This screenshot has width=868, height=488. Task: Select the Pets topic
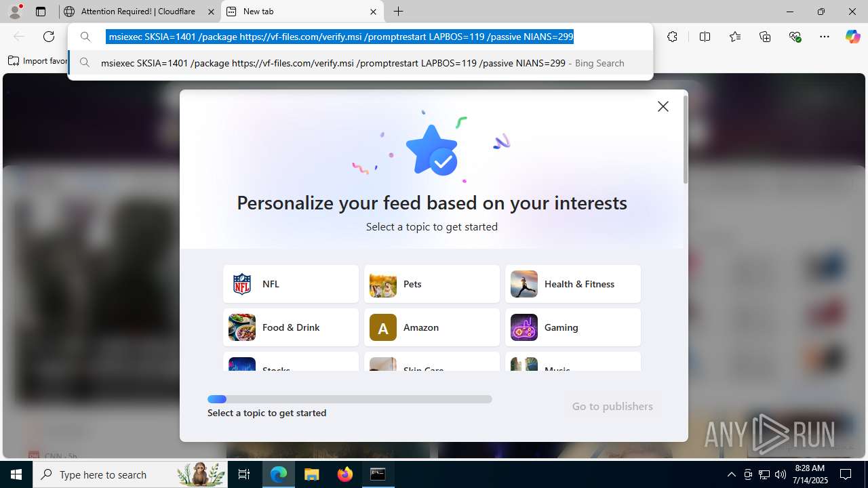pyautogui.click(x=432, y=284)
